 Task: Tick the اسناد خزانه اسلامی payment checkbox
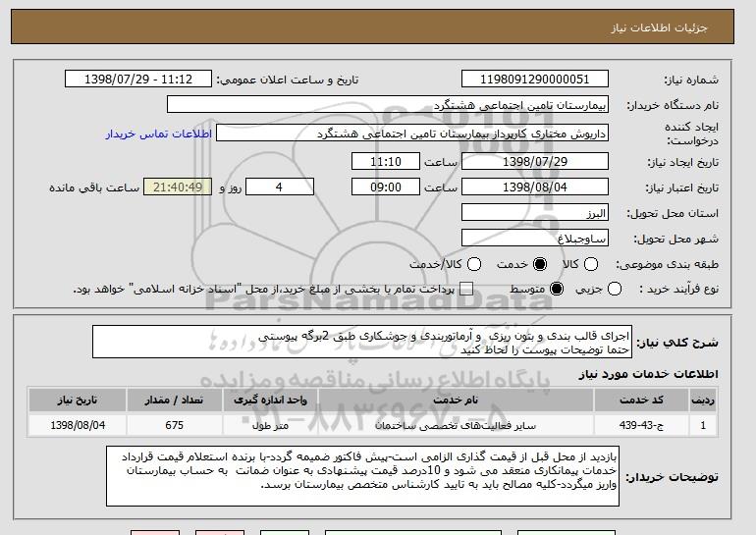[466, 289]
